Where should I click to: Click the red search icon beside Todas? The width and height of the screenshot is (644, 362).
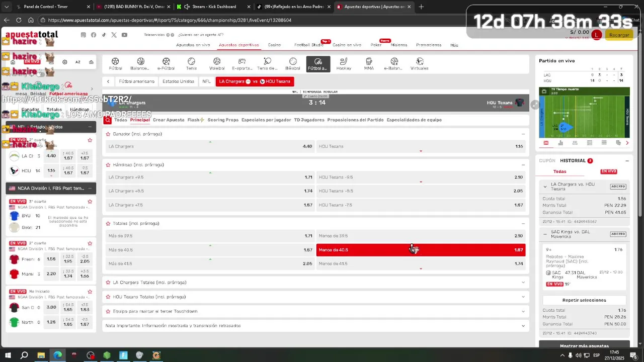[x=108, y=120]
